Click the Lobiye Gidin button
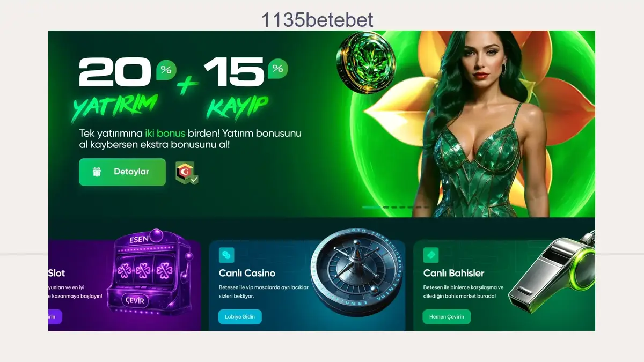 pos(240,317)
